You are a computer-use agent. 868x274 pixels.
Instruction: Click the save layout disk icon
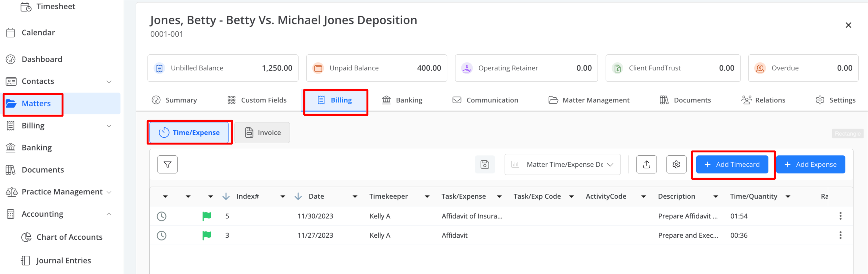tap(485, 164)
